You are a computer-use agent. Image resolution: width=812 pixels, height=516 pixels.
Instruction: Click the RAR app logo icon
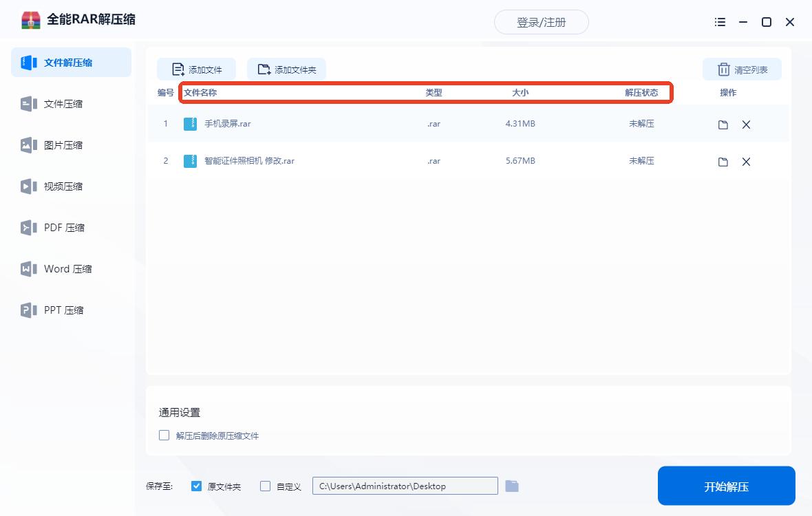pyautogui.click(x=30, y=20)
